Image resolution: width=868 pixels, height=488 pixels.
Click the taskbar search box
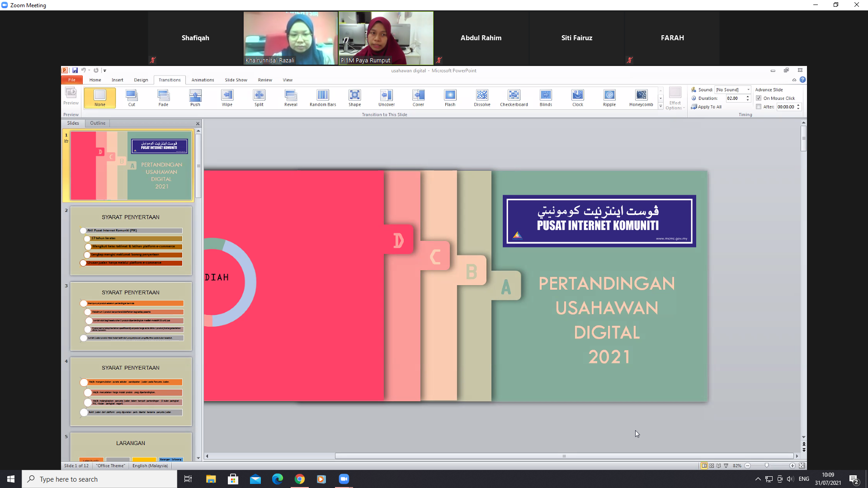click(99, 479)
